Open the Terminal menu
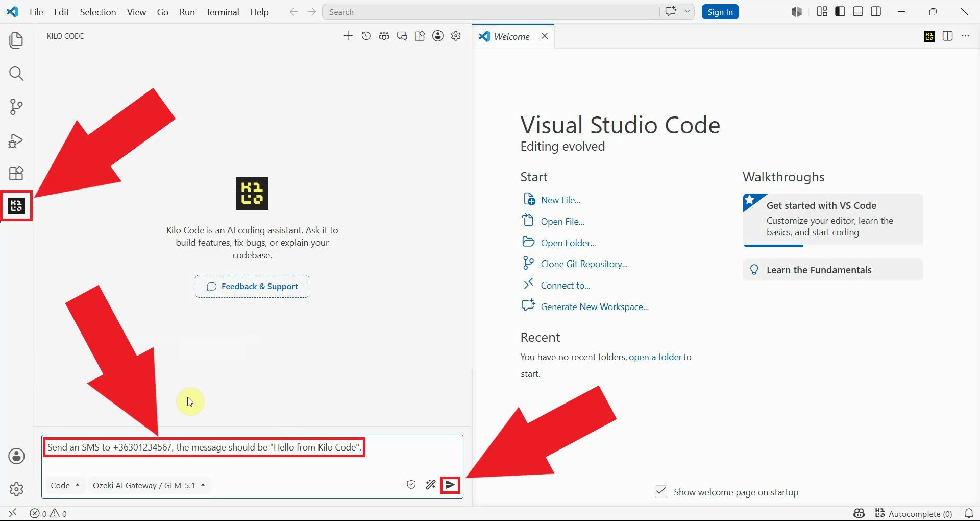Viewport: 980px width, 521px height. (223, 12)
